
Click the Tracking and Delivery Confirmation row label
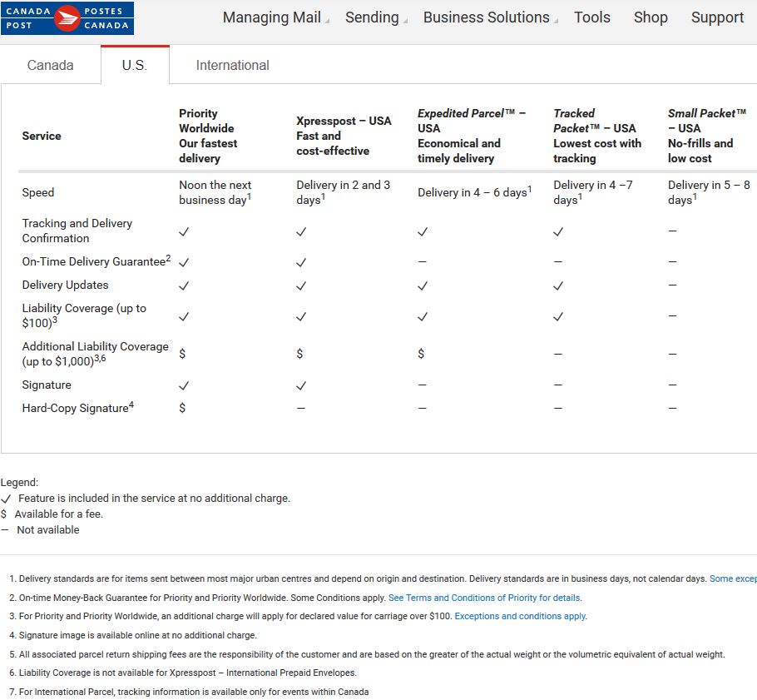[x=77, y=231]
